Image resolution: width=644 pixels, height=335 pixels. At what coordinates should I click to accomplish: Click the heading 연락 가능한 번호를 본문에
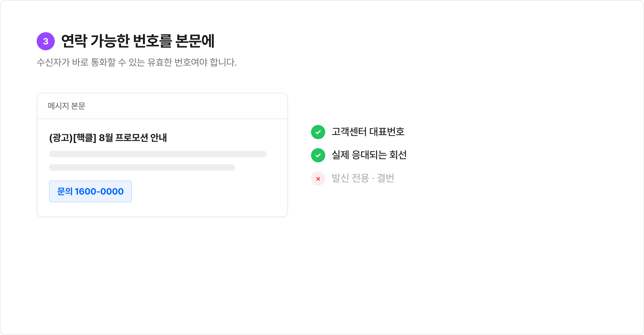(x=138, y=41)
